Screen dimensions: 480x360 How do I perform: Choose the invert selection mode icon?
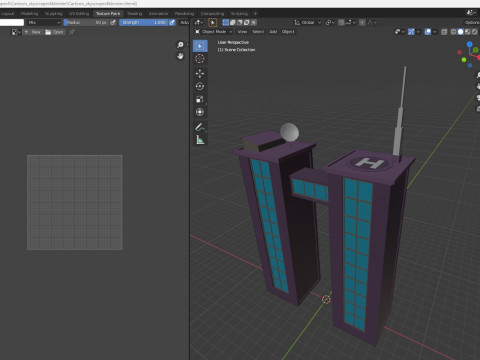click(x=247, y=22)
